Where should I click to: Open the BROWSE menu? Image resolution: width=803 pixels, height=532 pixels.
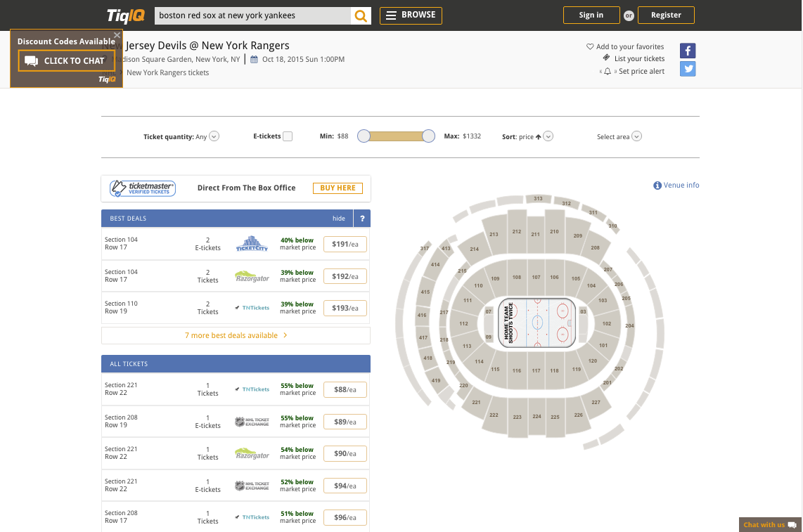tap(411, 15)
